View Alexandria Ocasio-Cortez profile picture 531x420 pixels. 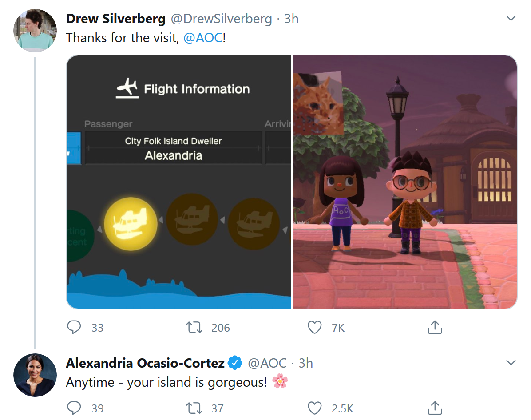click(x=35, y=375)
